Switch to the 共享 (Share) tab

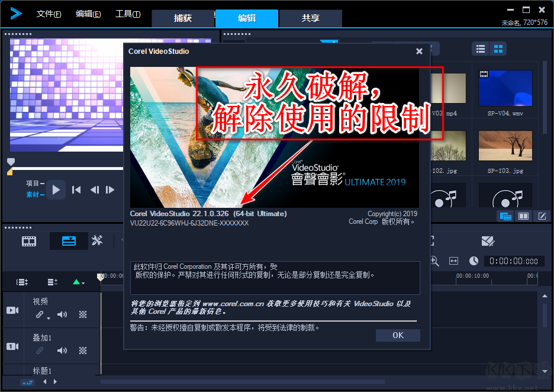pos(311,18)
